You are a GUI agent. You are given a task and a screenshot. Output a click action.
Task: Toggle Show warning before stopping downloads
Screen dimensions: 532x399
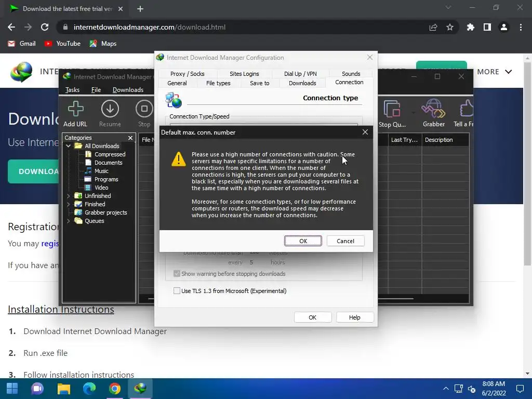click(x=177, y=273)
